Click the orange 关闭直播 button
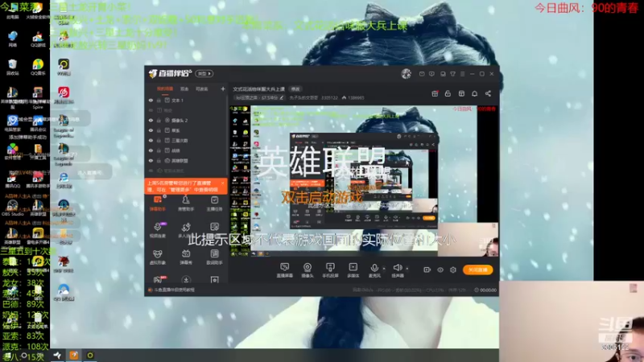The height and width of the screenshot is (362, 644). (x=478, y=269)
